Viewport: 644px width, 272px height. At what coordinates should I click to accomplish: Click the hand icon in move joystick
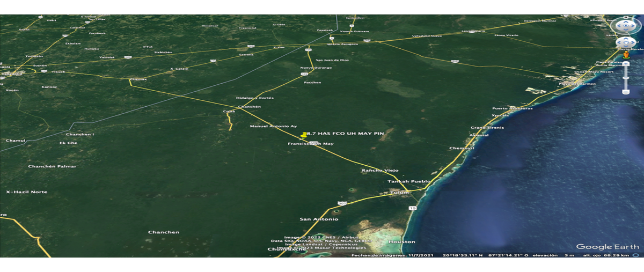626,42
